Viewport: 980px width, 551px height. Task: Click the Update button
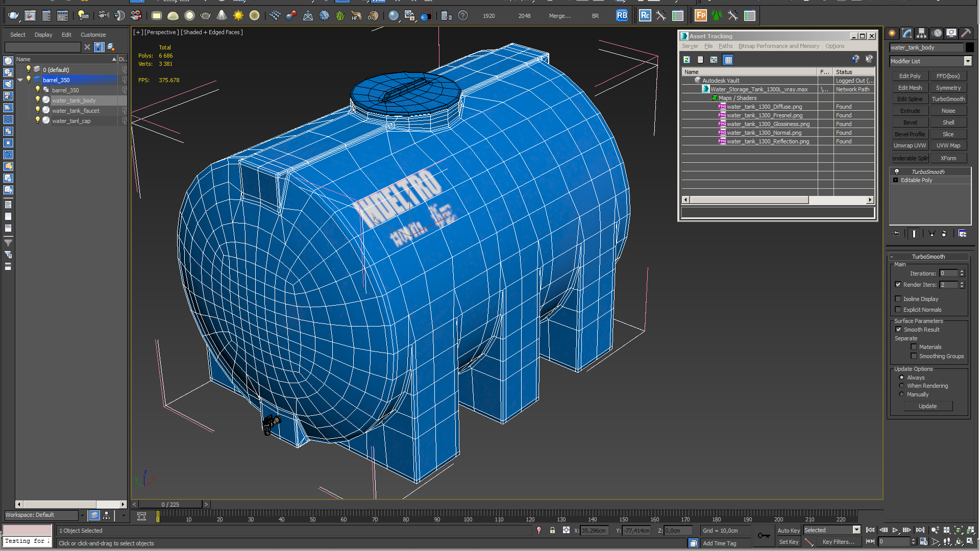point(927,406)
